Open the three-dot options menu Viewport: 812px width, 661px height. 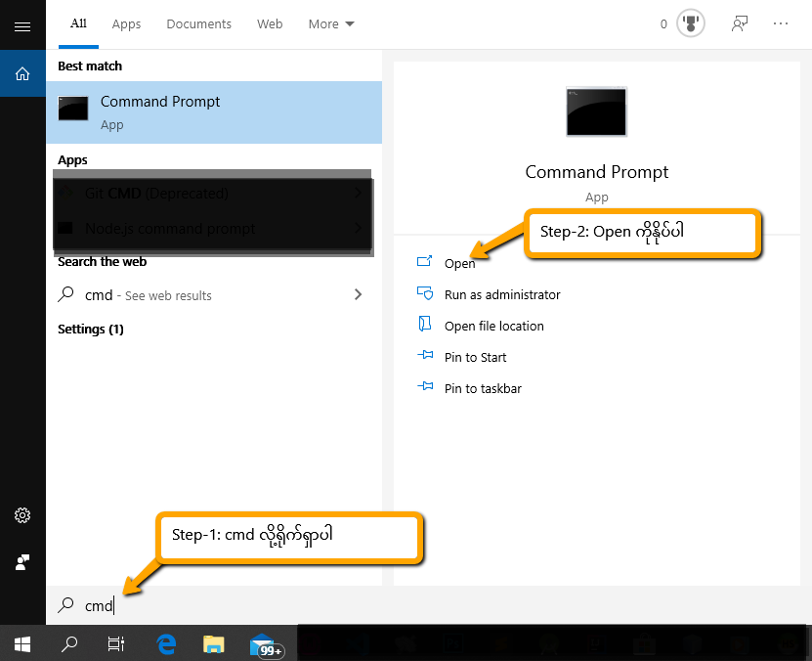click(781, 23)
